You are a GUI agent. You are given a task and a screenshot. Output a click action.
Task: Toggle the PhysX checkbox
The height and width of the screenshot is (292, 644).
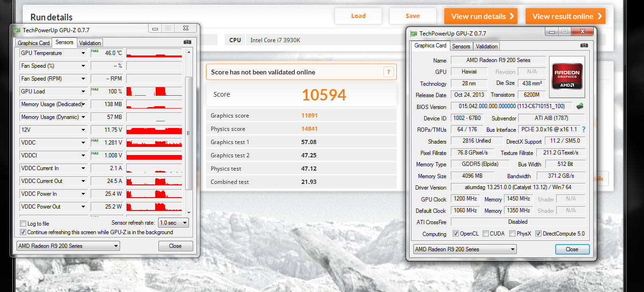pyautogui.click(x=513, y=234)
